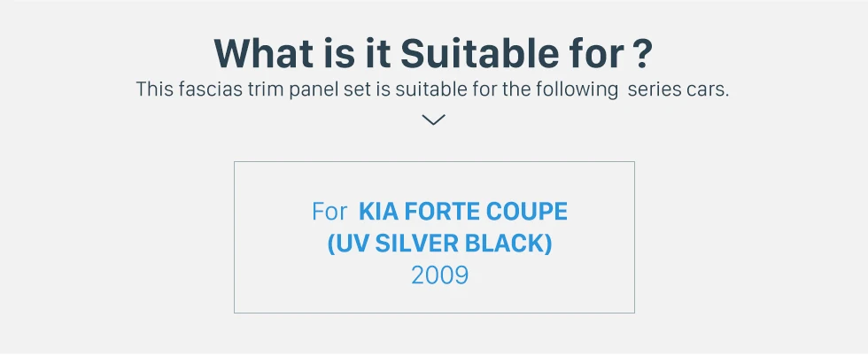This screenshot has width=868, height=356.
Task: Select the 'KIA' brand name text
Action: (378, 212)
